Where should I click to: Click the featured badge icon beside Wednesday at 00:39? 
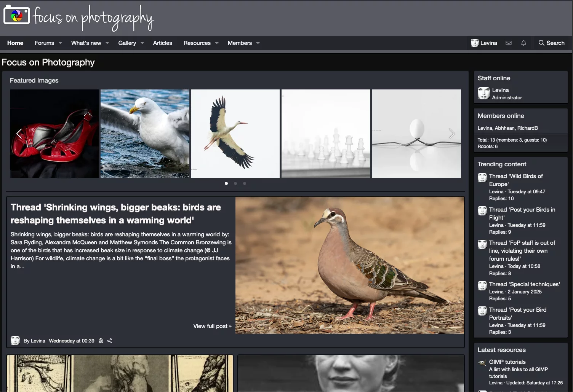pos(101,341)
